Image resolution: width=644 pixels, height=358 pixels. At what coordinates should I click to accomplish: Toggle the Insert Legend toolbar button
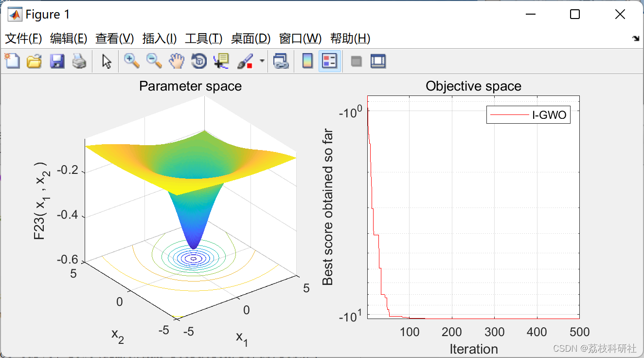pyautogui.click(x=330, y=61)
